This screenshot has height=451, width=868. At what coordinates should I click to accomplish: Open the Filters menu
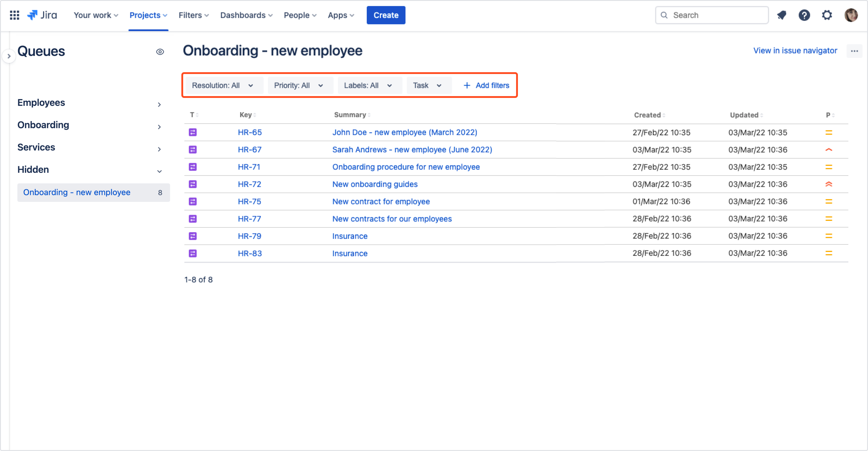[x=194, y=15]
